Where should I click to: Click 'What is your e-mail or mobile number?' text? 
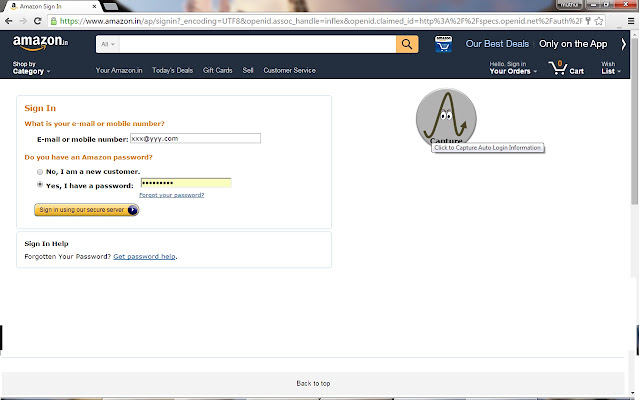click(94, 124)
